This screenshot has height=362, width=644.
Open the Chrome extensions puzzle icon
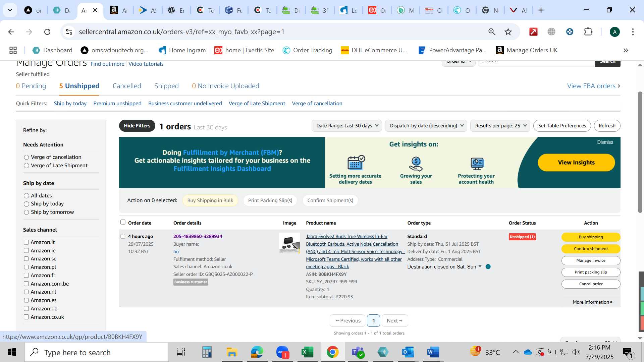588,32
